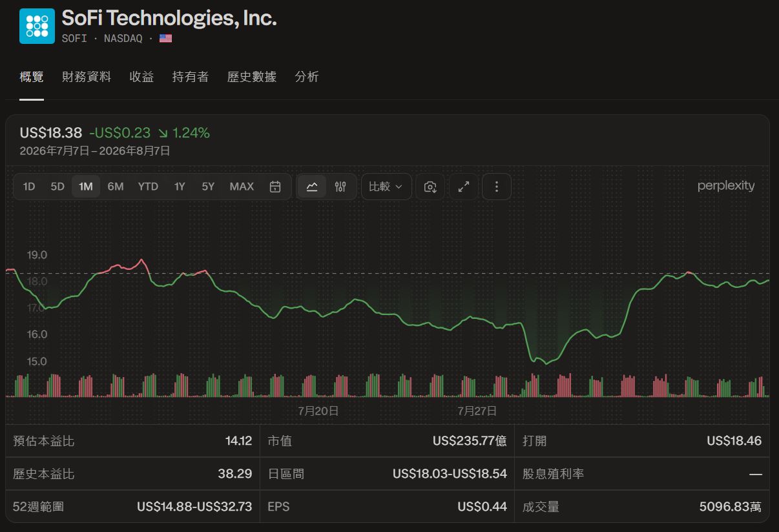This screenshot has width=779, height=532.
Task: Click the 預估本益比 label
Action: tap(44, 441)
